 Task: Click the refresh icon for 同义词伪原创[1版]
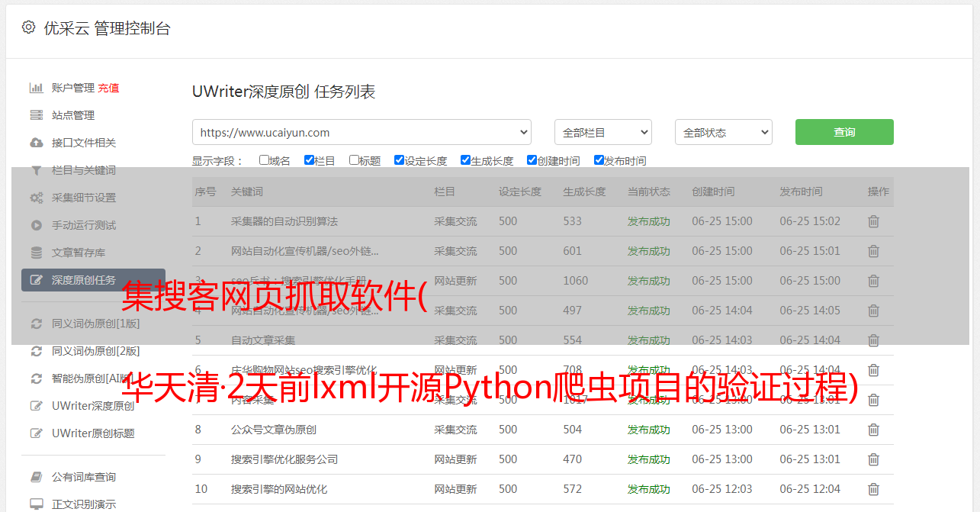[36, 324]
